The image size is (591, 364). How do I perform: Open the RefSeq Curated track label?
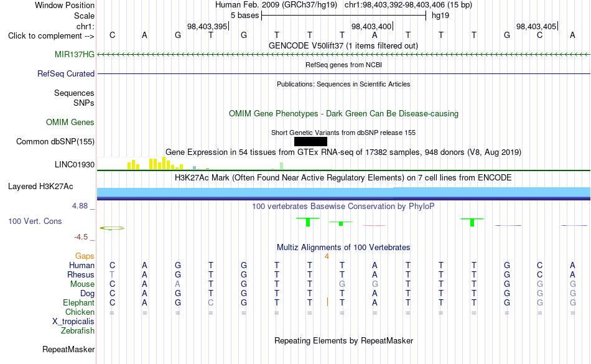pos(65,73)
